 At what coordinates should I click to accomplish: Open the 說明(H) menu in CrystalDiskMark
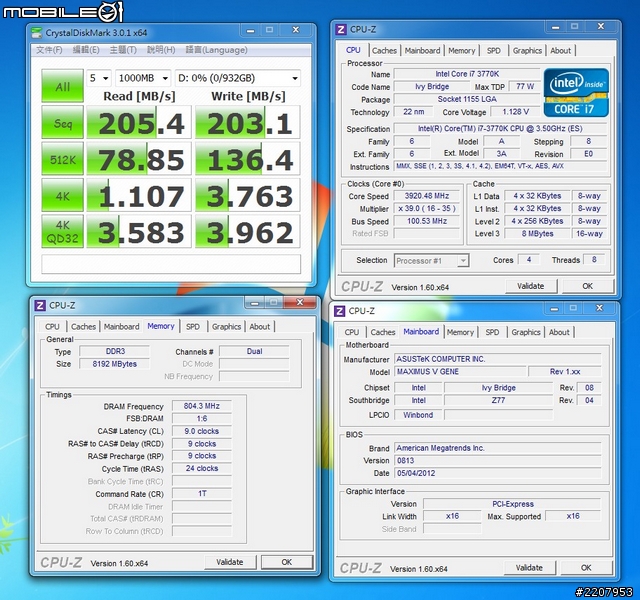coord(161,50)
